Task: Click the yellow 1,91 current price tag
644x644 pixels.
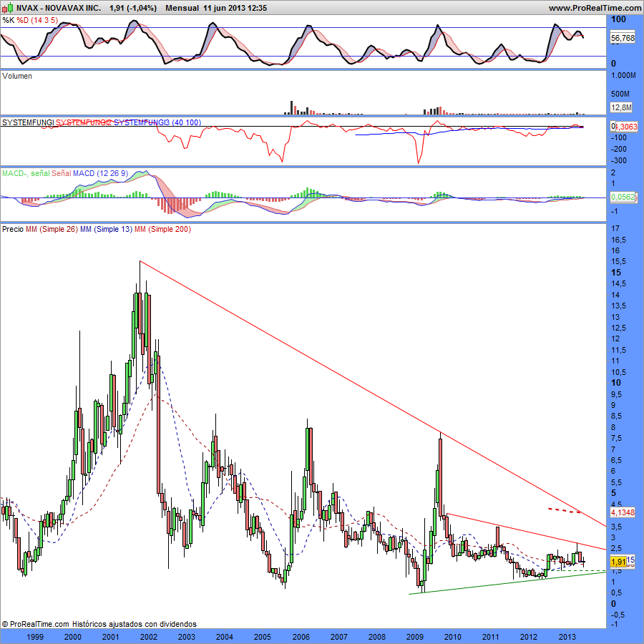Action: point(618,562)
